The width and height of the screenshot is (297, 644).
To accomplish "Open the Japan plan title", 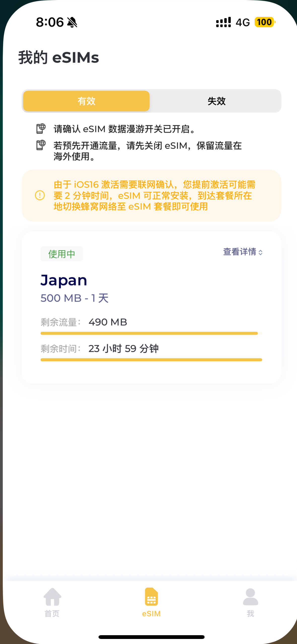I will (x=64, y=280).
